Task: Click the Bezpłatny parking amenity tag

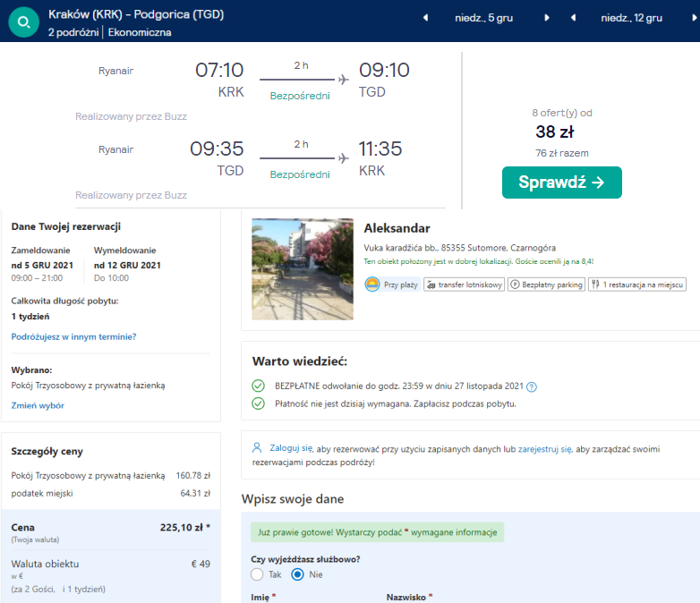Action: pyautogui.click(x=546, y=285)
